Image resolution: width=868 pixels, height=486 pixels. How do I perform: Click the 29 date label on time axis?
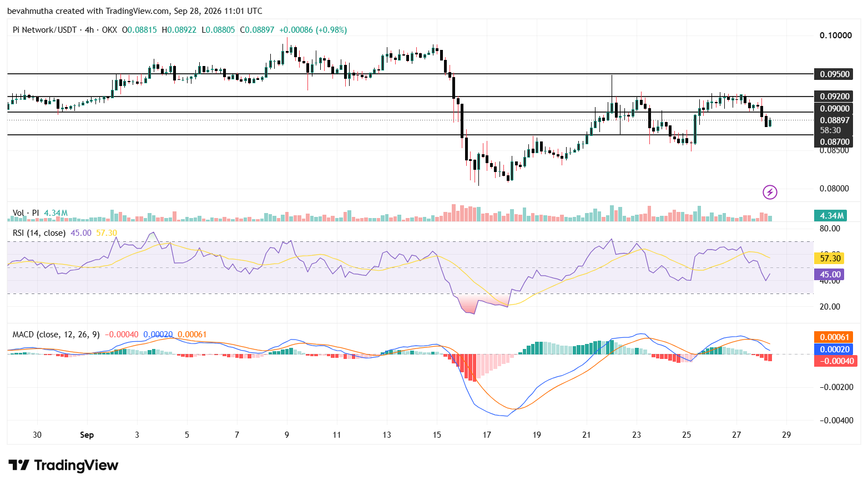coord(786,435)
